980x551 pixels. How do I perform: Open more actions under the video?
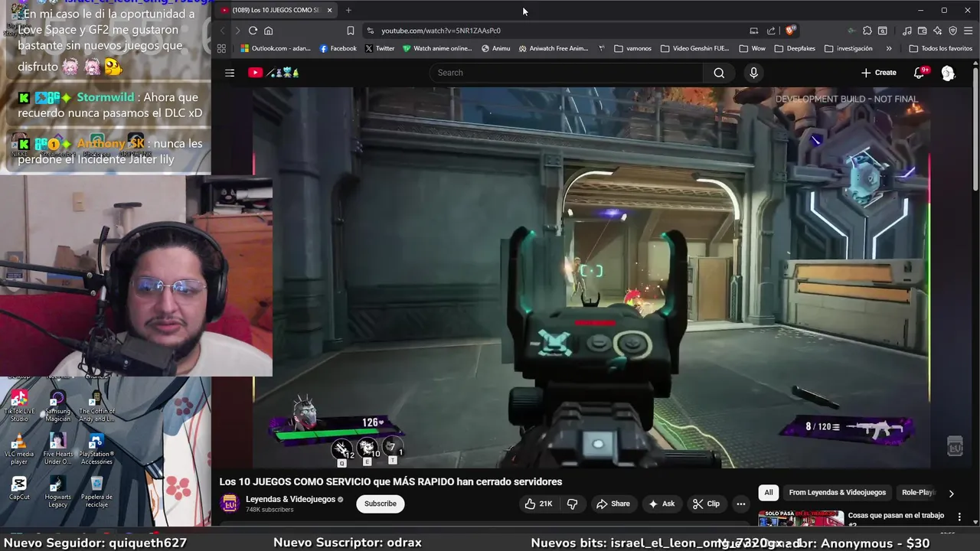click(x=740, y=504)
